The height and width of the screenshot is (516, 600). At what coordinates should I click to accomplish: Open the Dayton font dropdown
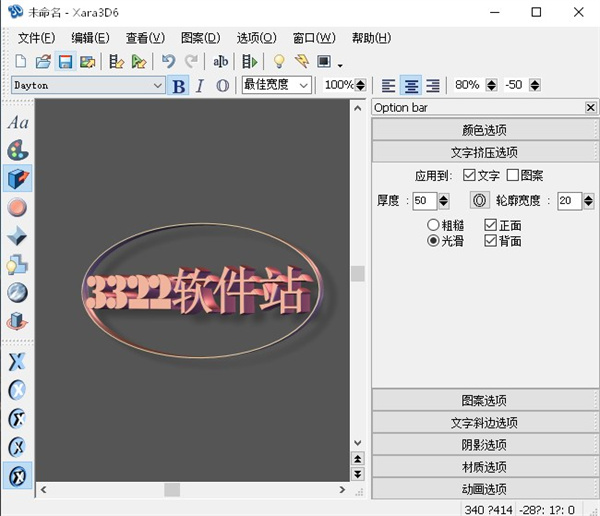[157, 86]
